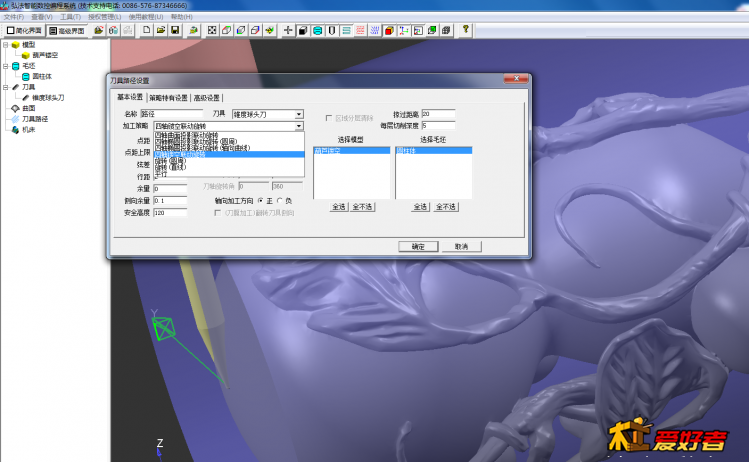Choose highlighted 四轴镂空联动旋转 strategy option

[229, 154]
